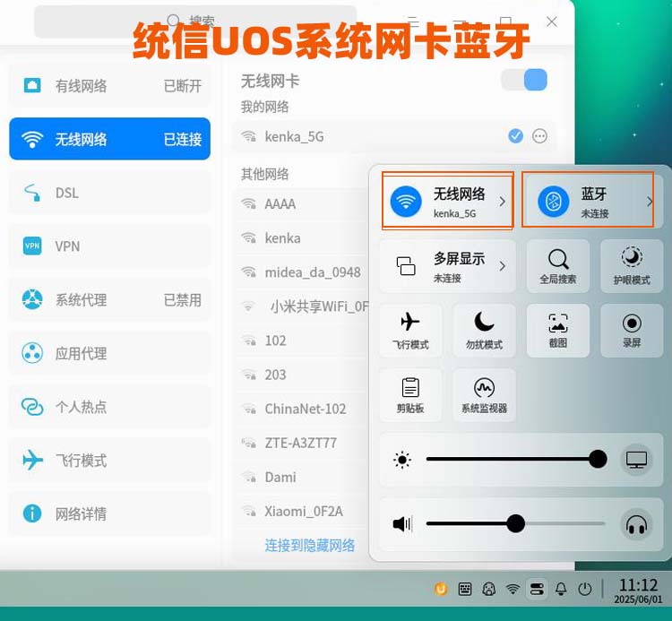Open the on-screen keyboard tray icon

[464, 589]
